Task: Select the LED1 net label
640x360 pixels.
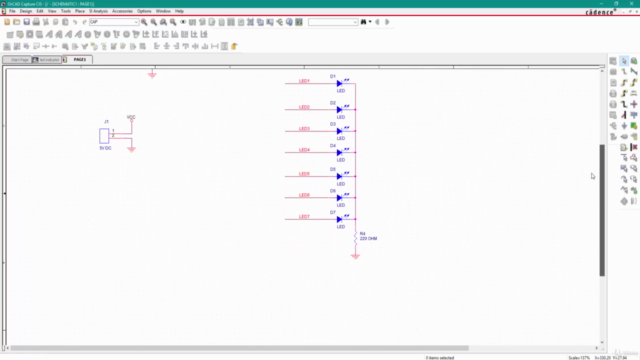Action: [x=304, y=81]
